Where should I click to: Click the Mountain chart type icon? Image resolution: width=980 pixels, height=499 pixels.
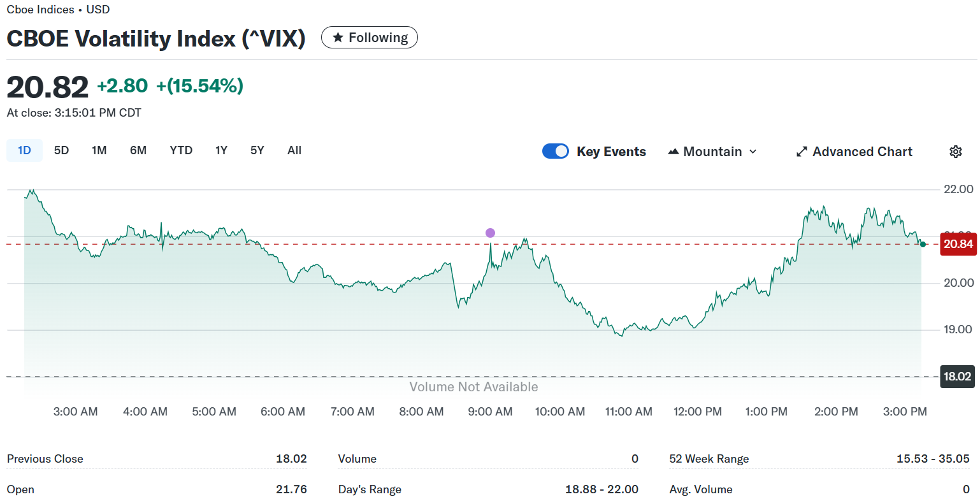pos(674,152)
